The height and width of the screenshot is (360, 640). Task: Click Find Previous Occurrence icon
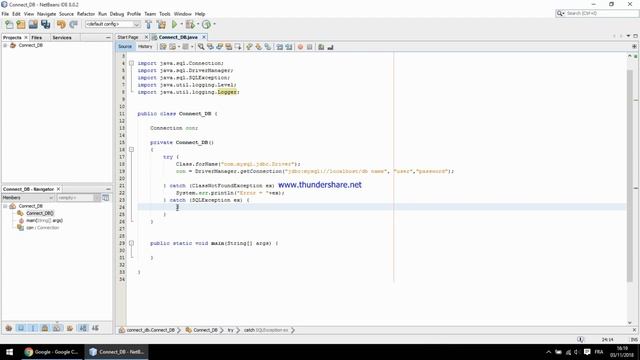[x=210, y=47]
